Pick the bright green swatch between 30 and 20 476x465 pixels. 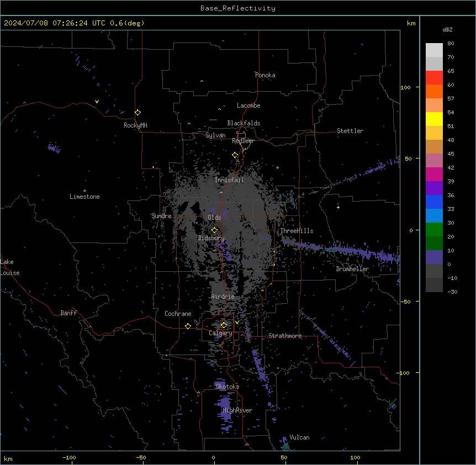434,230
